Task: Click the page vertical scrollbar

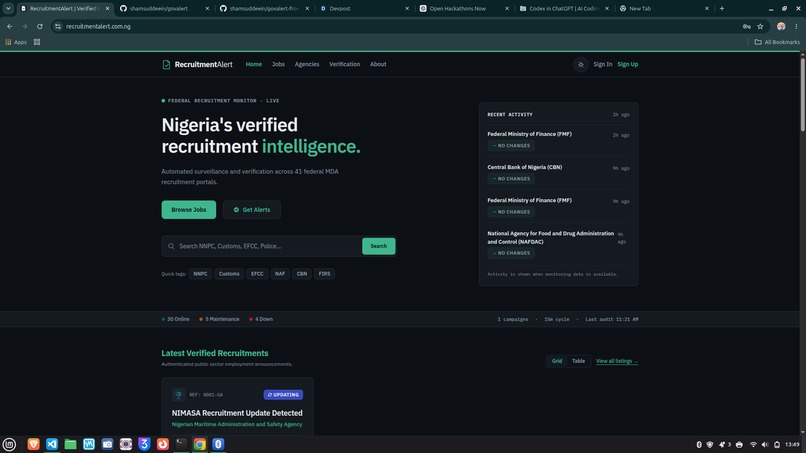Action: tap(802, 93)
